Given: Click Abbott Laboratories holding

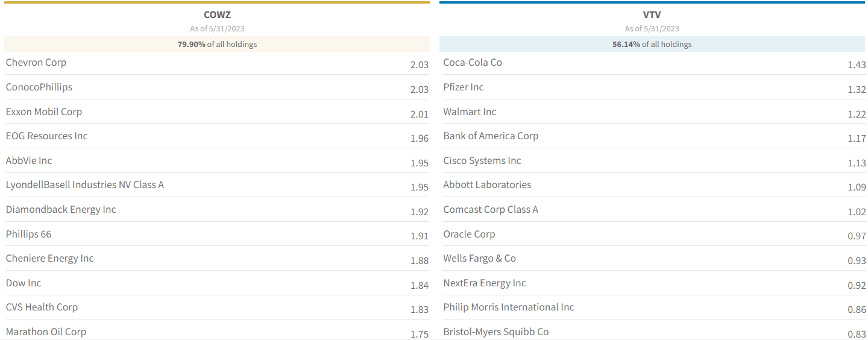Looking at the screenshot, I should click(x=488, y=185).
